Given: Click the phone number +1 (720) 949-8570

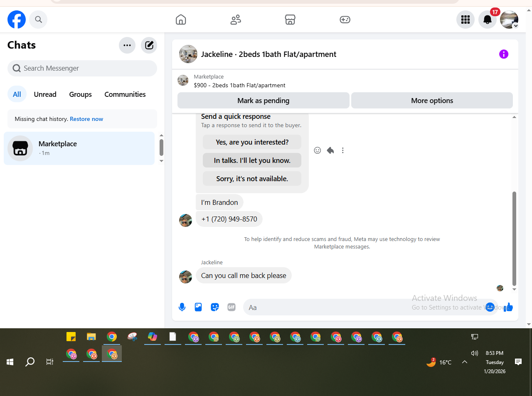Looking at the screenshot, I should point(229,219).
